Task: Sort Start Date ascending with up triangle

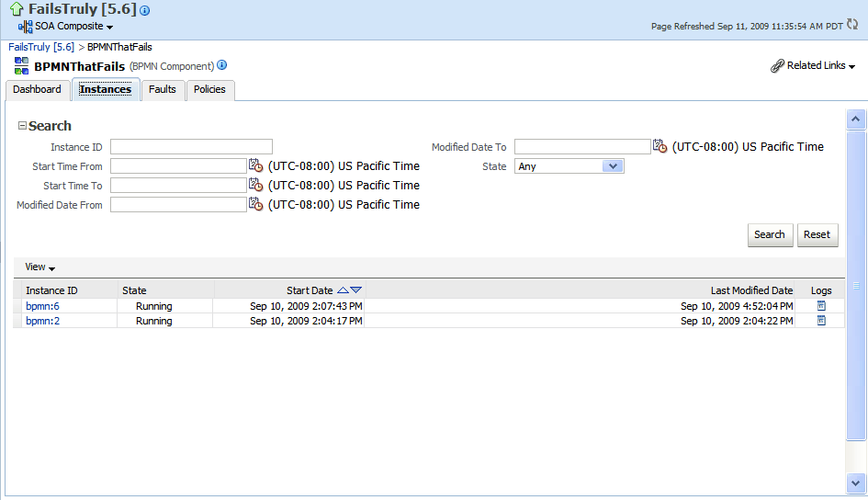Action: coord(344,290)
